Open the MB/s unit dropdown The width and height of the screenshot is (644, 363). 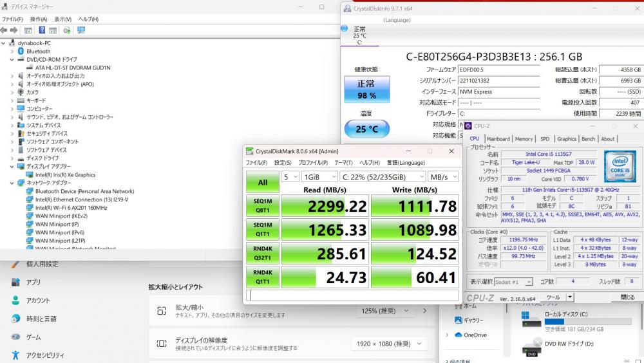(x=443, y=176)
